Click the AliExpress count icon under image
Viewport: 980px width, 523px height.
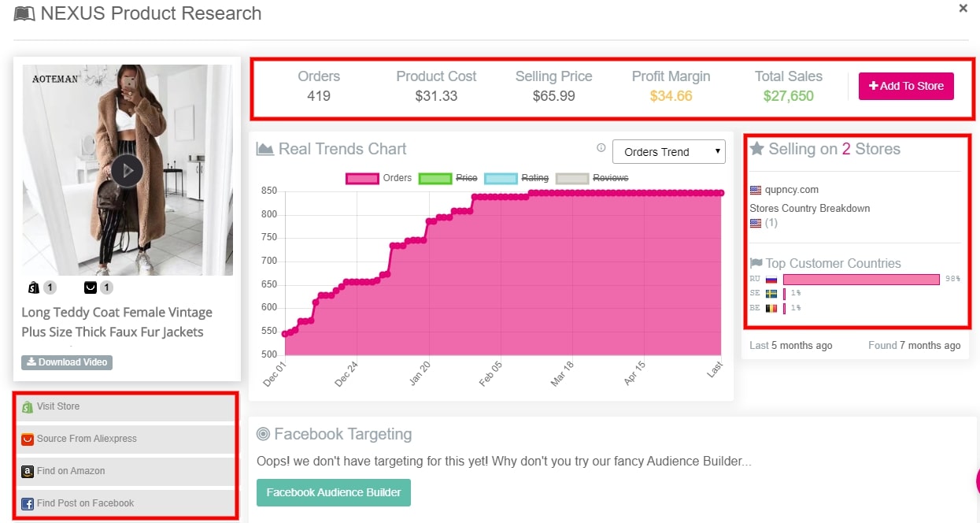click(91, 287)
